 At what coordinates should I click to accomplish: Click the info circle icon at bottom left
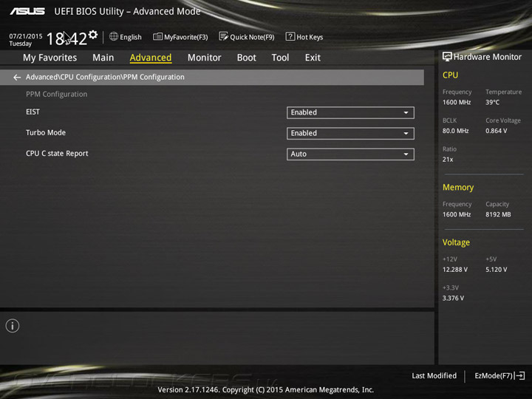tap(13, 326)
